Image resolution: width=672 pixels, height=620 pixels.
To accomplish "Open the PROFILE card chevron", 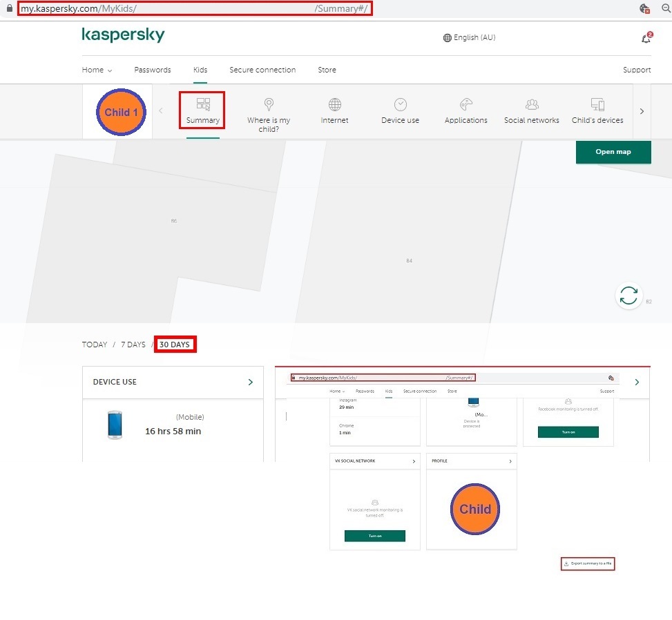I will click(x=510, y=461).
